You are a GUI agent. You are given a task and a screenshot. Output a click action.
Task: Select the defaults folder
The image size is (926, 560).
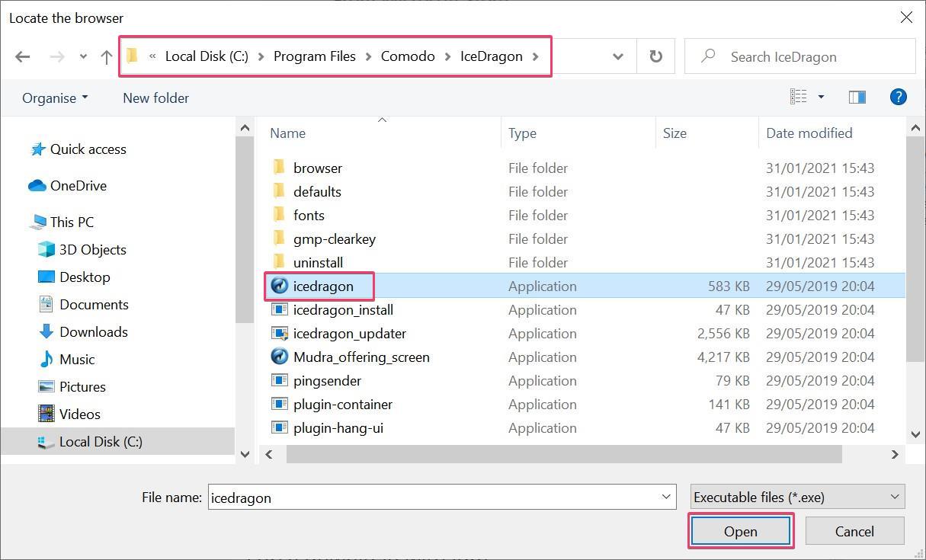click(317, 191)
